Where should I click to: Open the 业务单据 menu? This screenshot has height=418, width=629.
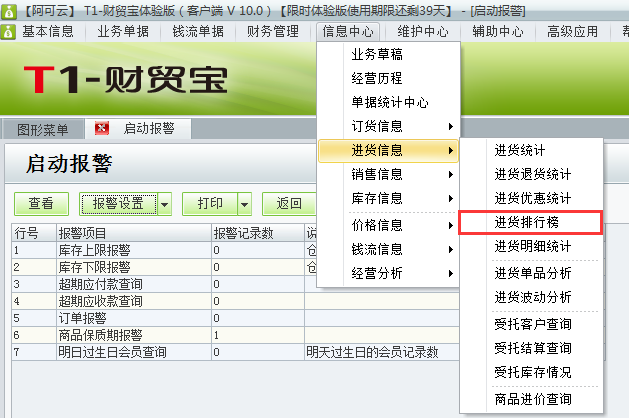tap(123, 31)
